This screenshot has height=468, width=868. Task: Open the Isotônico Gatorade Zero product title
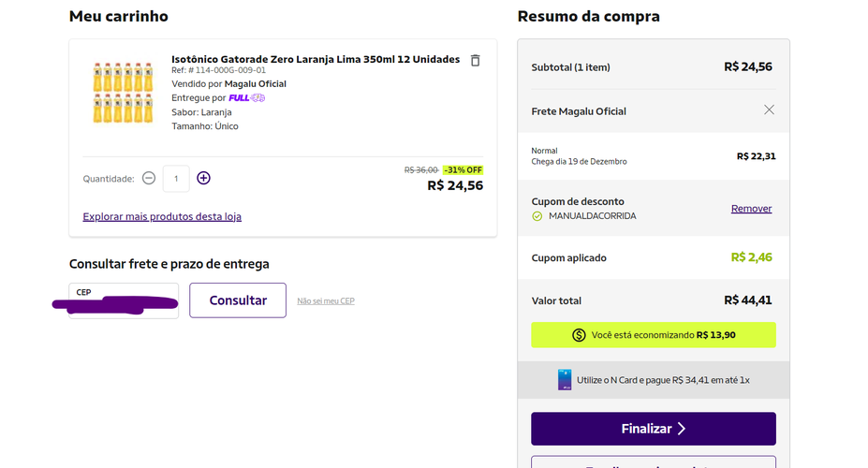[316, 59]
